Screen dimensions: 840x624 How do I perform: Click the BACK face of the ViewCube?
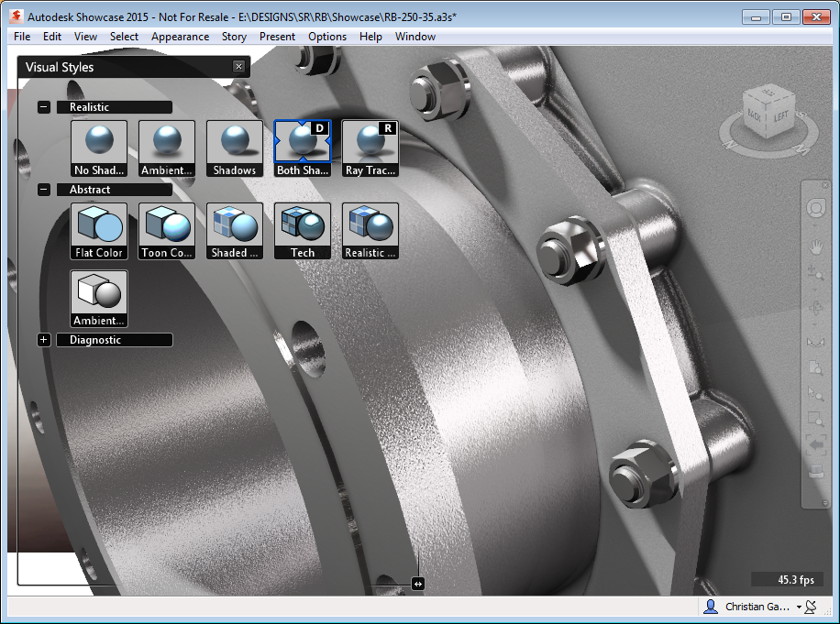755,115
